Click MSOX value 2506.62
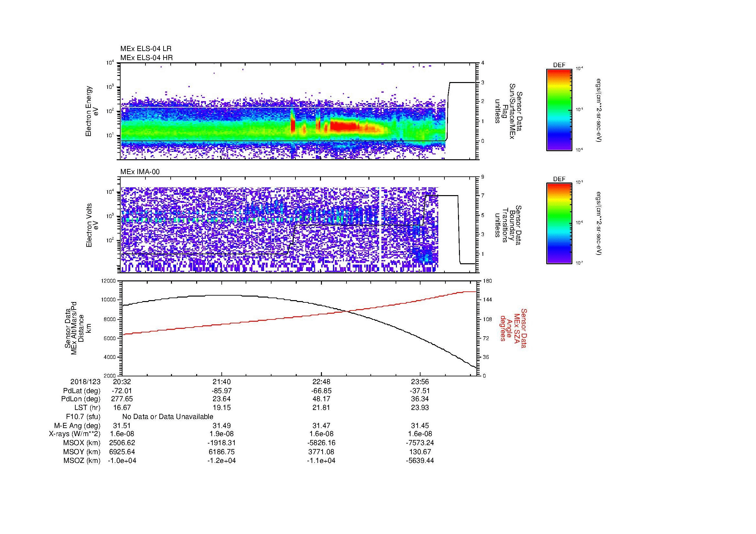Screen dimensions: 756x534 point(122,443)
